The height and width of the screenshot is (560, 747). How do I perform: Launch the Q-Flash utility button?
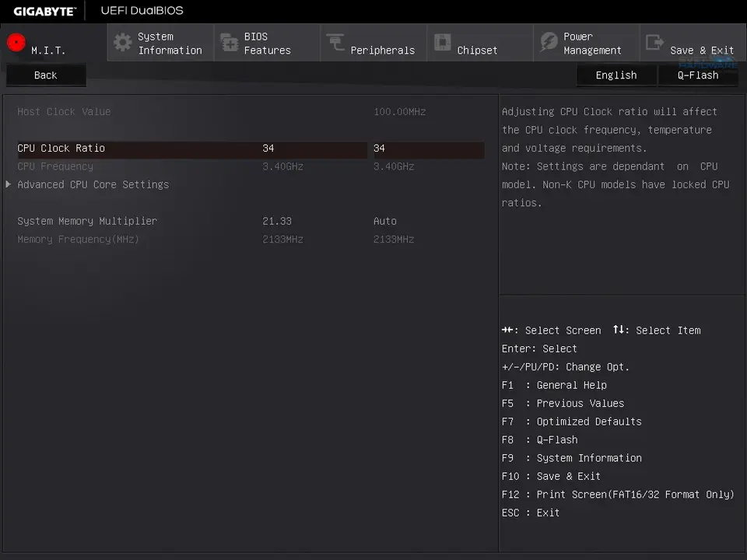[698, 75]
